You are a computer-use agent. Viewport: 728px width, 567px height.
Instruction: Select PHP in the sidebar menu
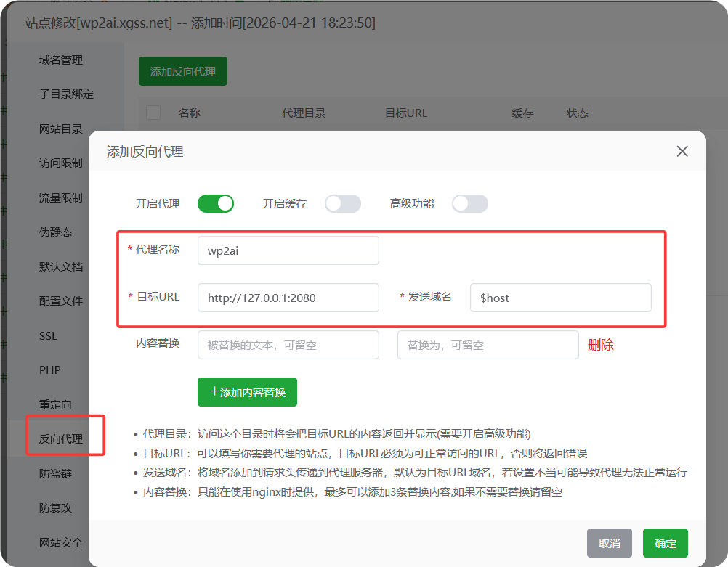pyautogui.click(x=51, y=370)
